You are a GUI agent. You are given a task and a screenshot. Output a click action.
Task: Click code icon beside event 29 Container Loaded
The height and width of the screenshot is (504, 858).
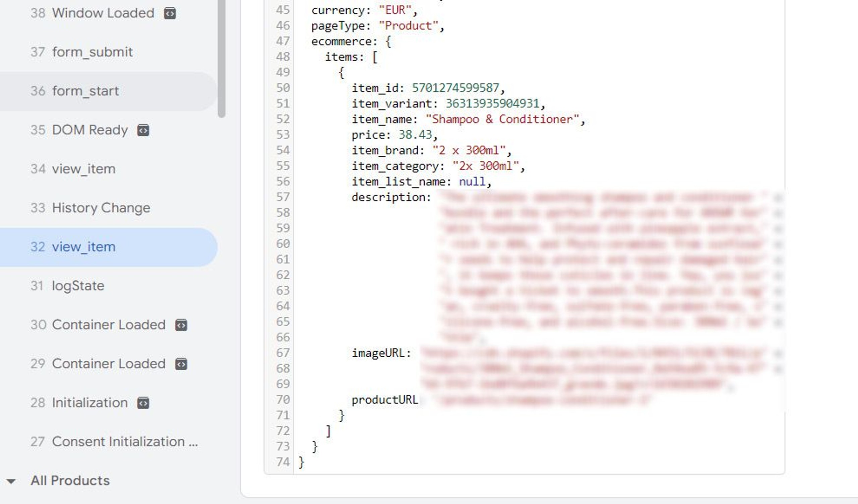(181, 364)
